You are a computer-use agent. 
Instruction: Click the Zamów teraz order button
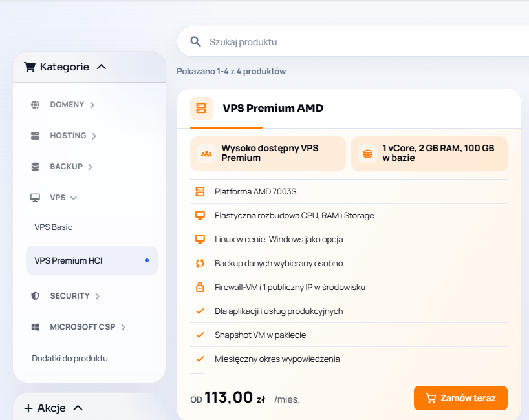tap(460, 398)
